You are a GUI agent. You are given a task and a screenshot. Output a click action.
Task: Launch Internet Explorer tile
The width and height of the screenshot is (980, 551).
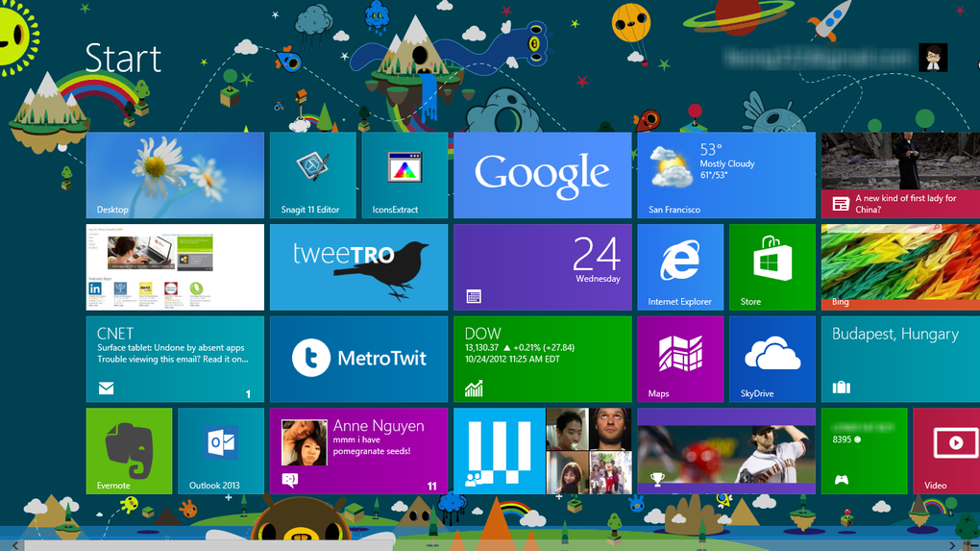pos(680,267)
